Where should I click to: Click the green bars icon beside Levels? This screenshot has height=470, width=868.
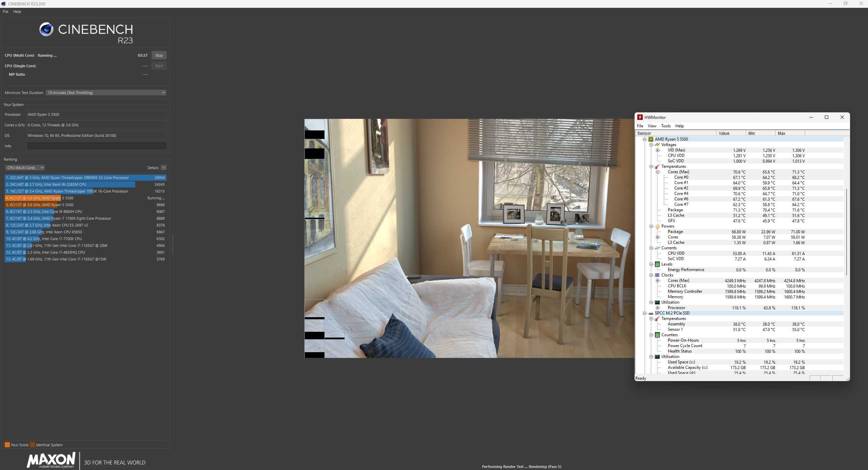(x=657, y=264)
